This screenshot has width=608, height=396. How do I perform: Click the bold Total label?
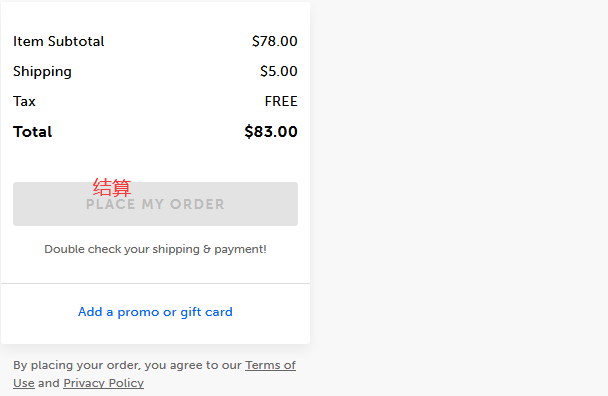point(33,132)
